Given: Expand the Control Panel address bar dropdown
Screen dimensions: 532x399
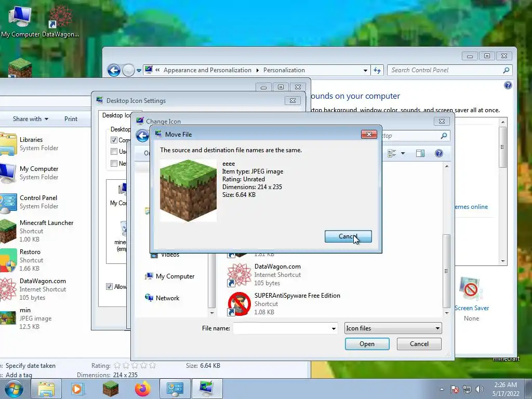Looking at the screenshot, I should (x=365, y=70).
